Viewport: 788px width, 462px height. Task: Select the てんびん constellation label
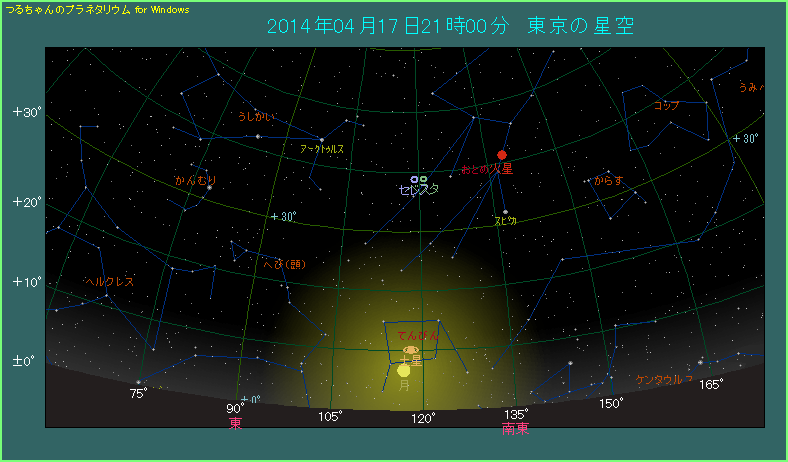click(418, 334)
